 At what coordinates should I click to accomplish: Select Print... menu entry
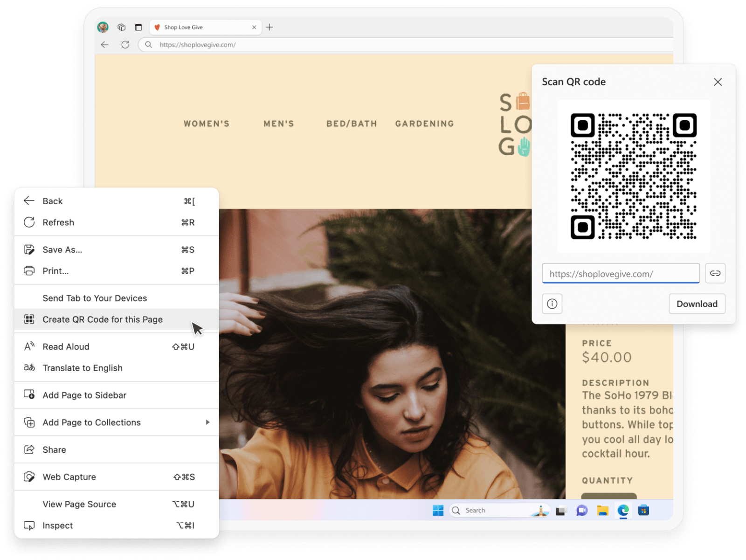[117, 271]
